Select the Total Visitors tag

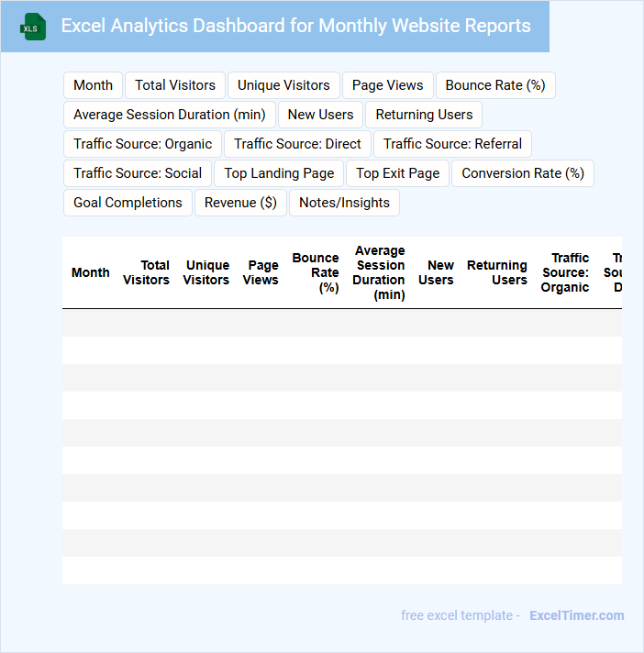[x=175, y=85]
